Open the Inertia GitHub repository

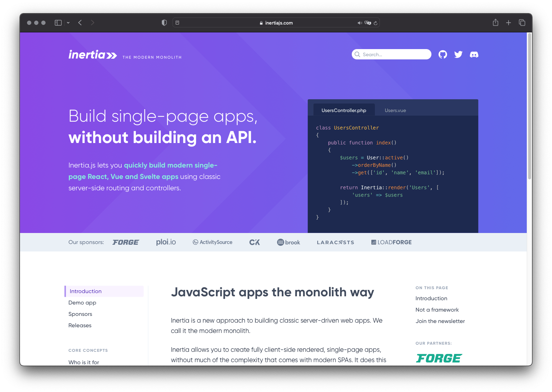442,54
